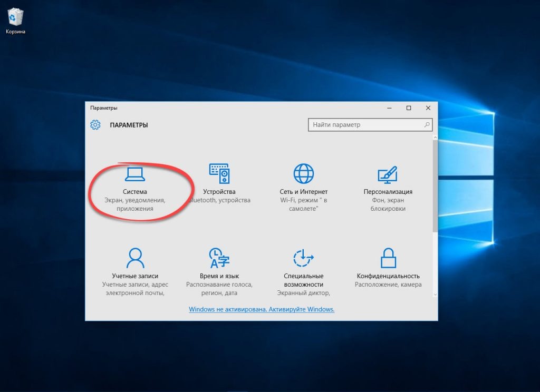
Task: Follow the Windows не активирована activation link
Action: pos(262,309)
